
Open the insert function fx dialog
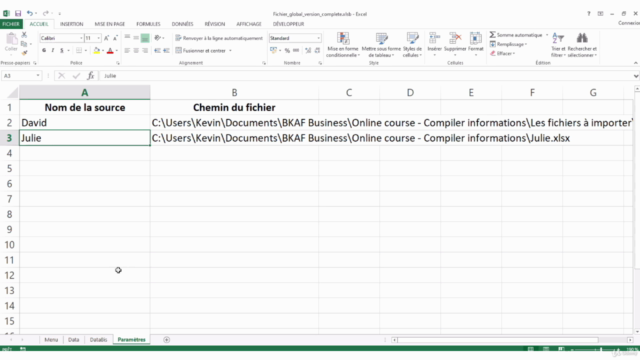coord(91,76)
